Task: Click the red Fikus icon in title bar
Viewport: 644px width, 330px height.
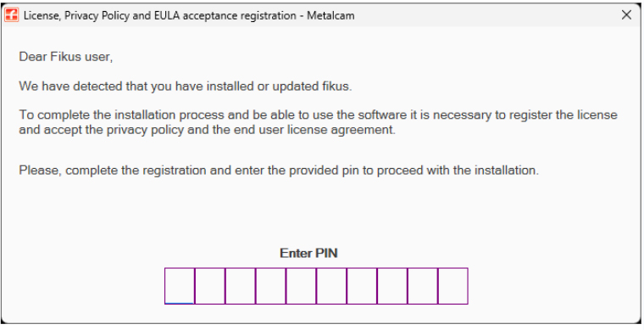Action: [12, 15]
